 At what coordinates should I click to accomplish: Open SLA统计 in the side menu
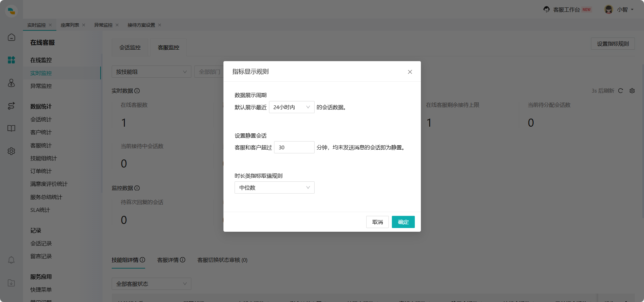[x=40, y=210]
